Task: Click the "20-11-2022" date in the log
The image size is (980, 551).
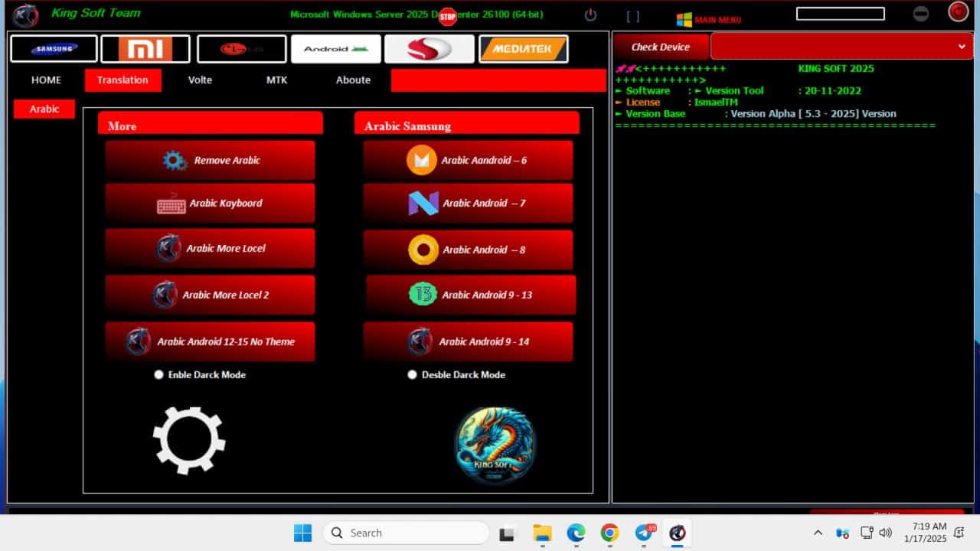Action: (833, 90)
